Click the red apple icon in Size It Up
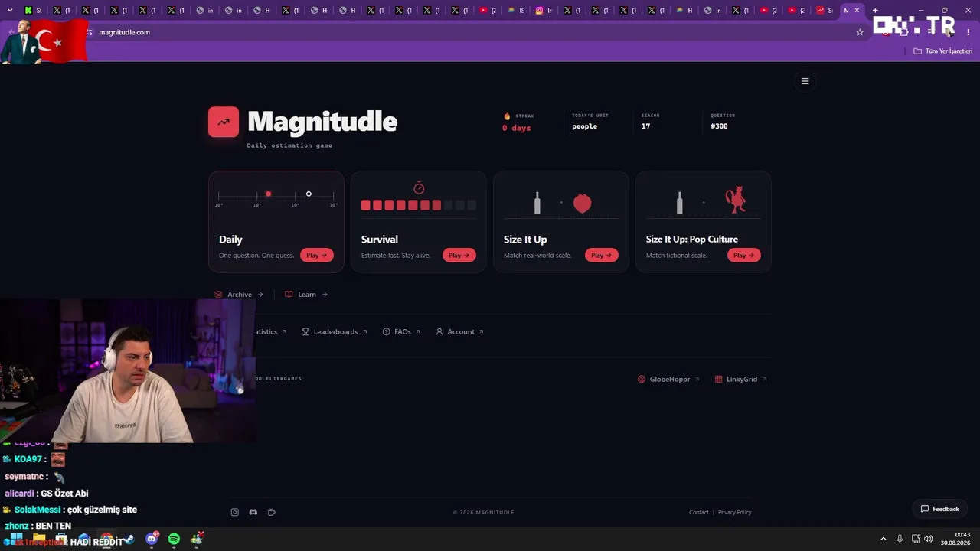 point(583,203)
